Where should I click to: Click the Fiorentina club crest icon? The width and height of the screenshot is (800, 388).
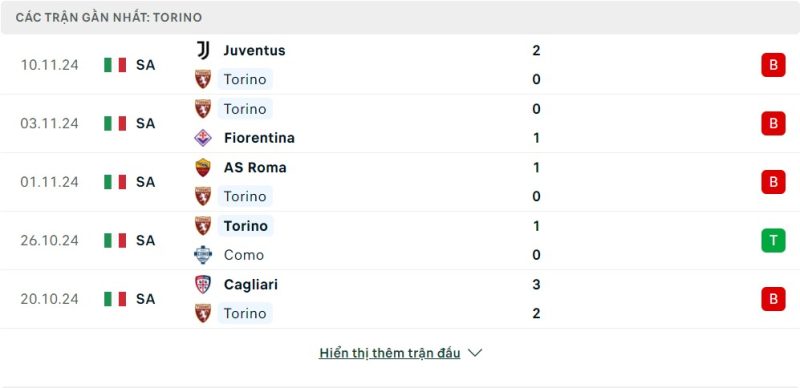(203, 138)
